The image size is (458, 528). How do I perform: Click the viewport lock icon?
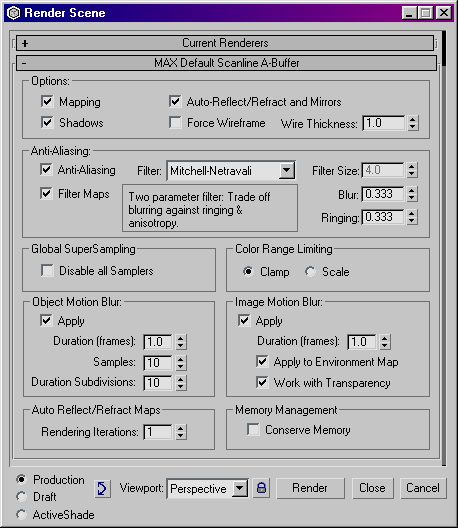tap(261, 488)
